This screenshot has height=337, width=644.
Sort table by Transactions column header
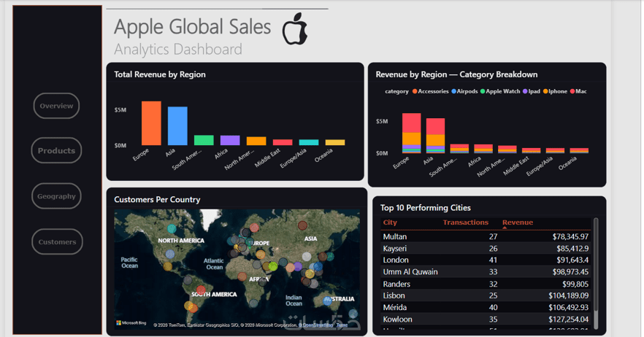point(466,222)
